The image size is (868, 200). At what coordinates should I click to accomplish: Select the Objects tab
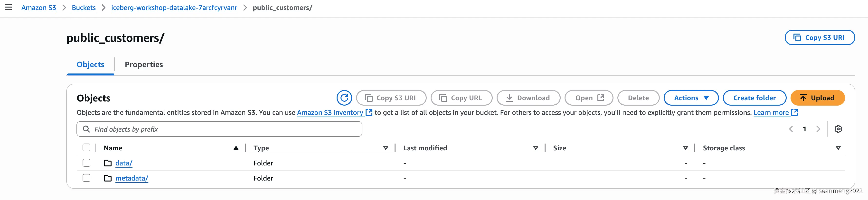(x=90, y=65)
